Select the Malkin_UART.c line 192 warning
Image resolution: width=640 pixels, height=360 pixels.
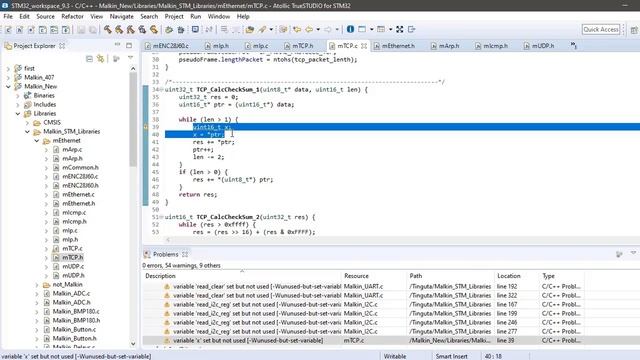pyautogui.click(x=363, y=287)
